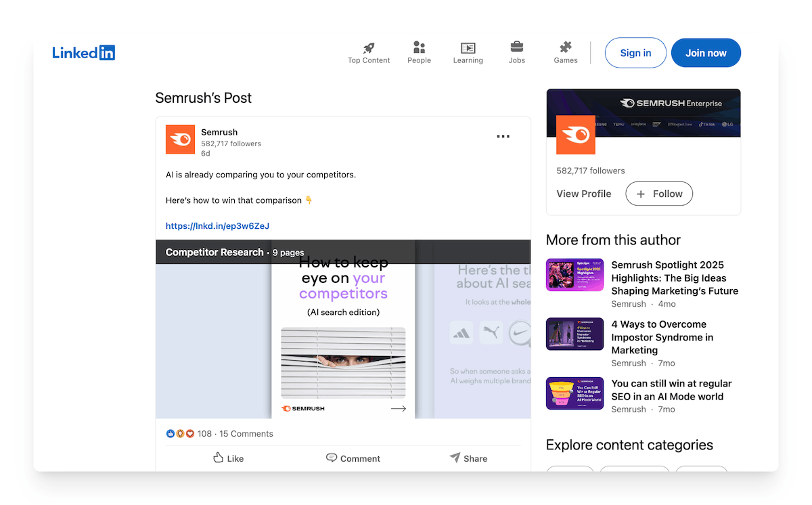Open the Games puzzle icon
The width and height of the screenshot is (812, 505).
[565, 47]
